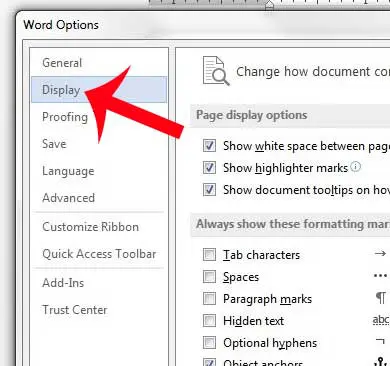Click the info icon beside highlighter marks

click(x=356, y=166)
